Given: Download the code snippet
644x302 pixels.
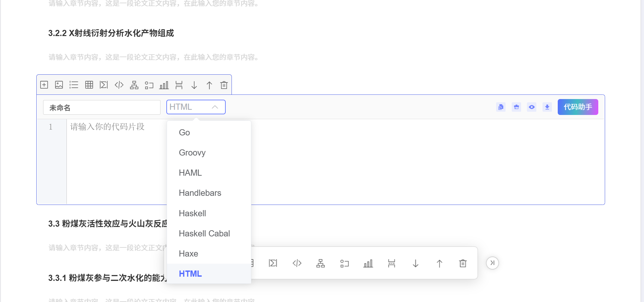Looking at the screenshot, I should [x=547, y=107].
